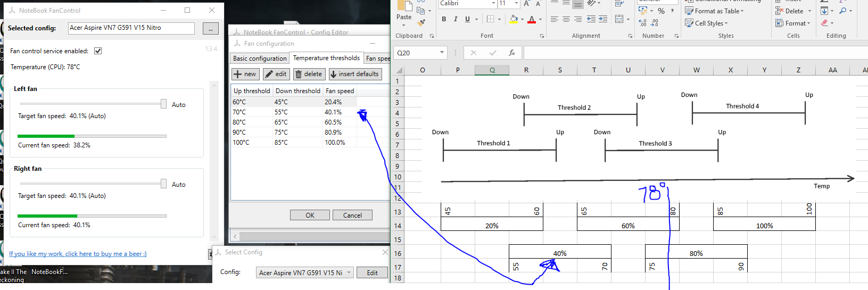Screen dimensions: 868x290
Task: Click the Select All corner of the sheet
Action: point(398,70)
